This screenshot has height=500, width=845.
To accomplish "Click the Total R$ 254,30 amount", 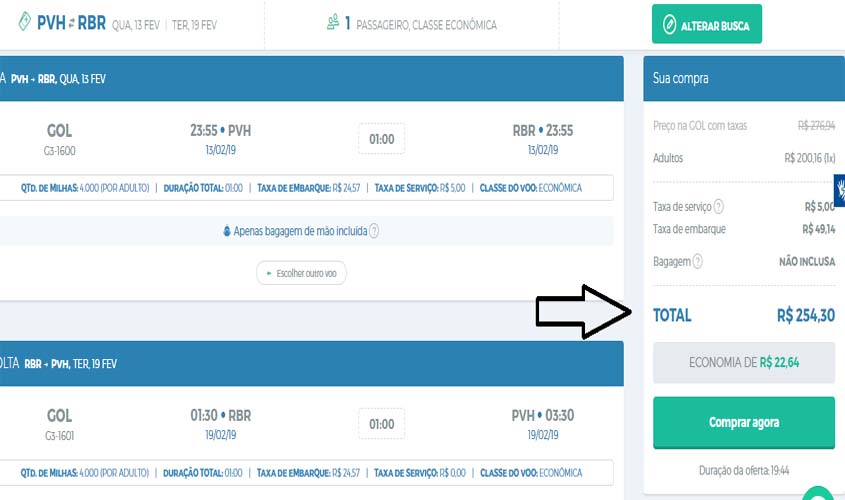I will click(x=804, y=315).
